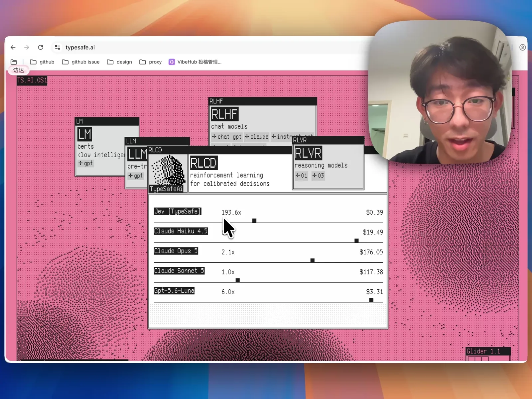Click the Claude Opus 5 slider handle
This screenshot has height=399, width=532.
click(313, 261)
